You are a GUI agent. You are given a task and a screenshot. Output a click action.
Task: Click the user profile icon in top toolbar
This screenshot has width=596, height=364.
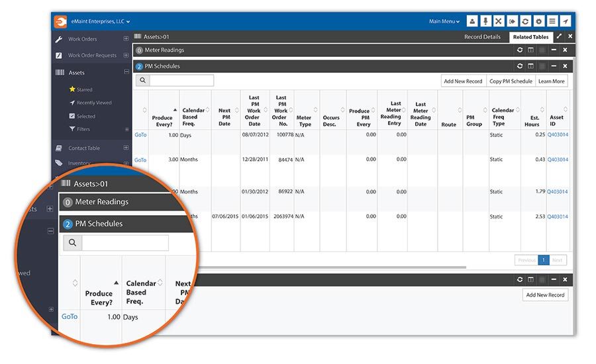click(x=472, y=21)
